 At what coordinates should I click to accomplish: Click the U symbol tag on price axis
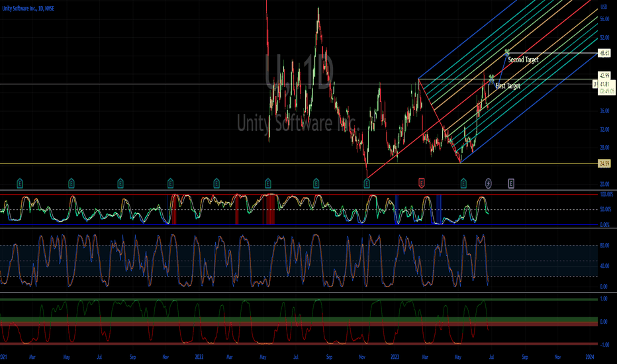(595, 84)
